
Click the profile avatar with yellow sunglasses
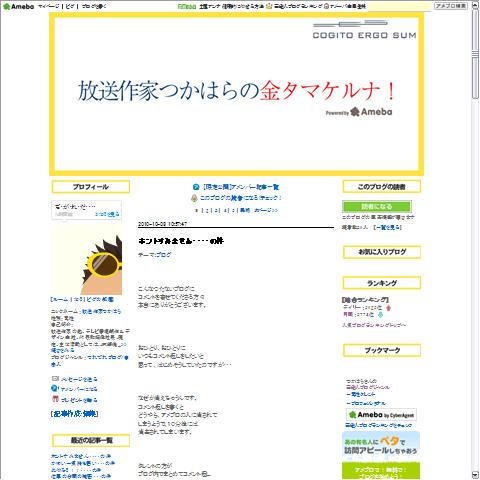point(87,260)
